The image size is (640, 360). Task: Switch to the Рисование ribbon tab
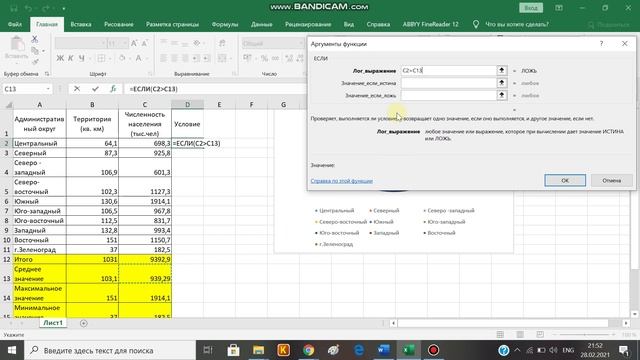(119, 24)
